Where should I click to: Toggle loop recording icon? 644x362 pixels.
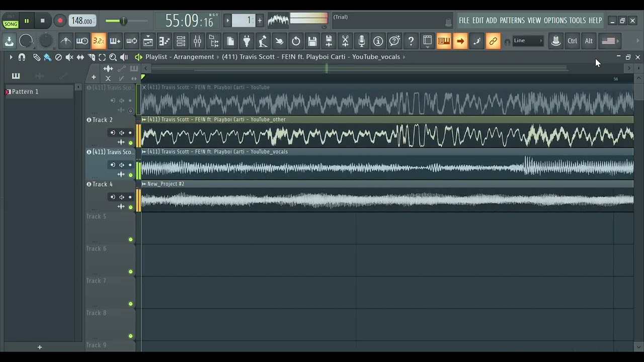(132, 41)
